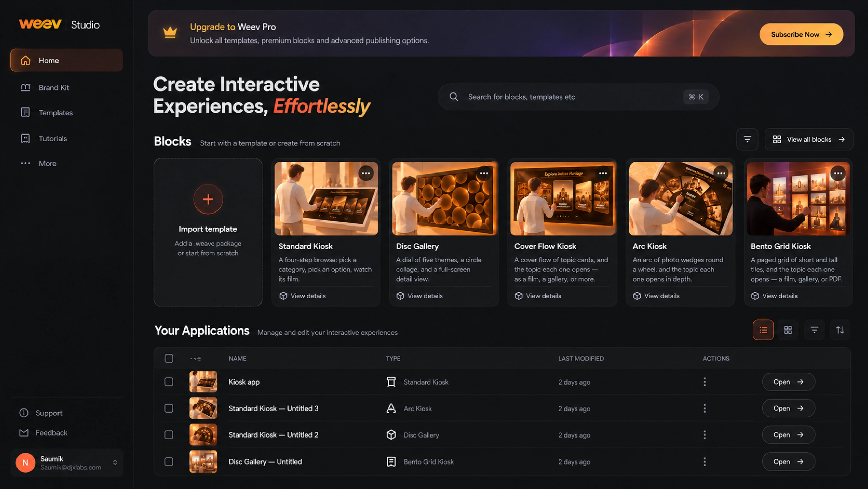Open the actions kebab menu for Standard Kiosk — Untitled 2
This screenshot has width=868, height=489.
coord(705,435)
